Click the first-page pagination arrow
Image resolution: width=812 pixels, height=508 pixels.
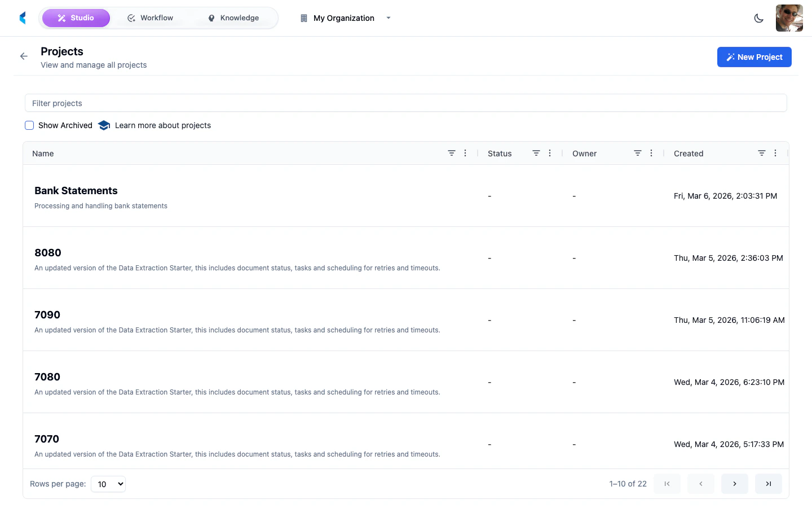pyautogui.click(x=667, y=484)
